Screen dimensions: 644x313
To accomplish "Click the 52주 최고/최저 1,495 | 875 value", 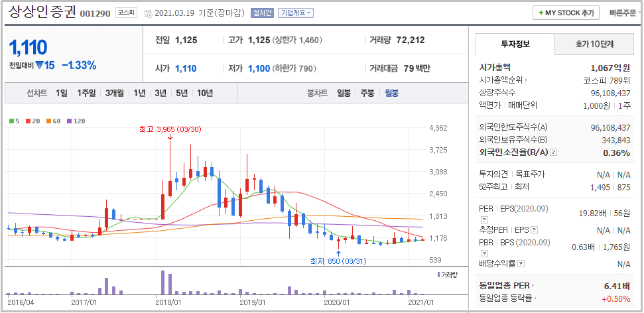I will (x=610, y=187).
